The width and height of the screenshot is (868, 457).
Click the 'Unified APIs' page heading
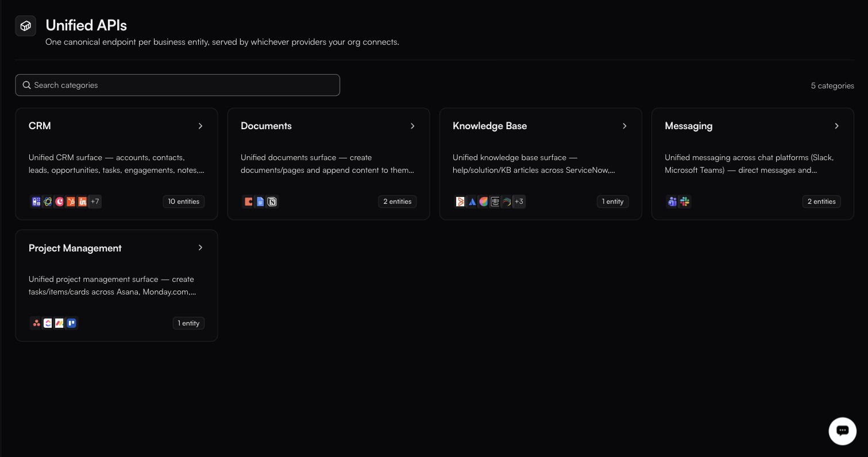click(86, 25)
